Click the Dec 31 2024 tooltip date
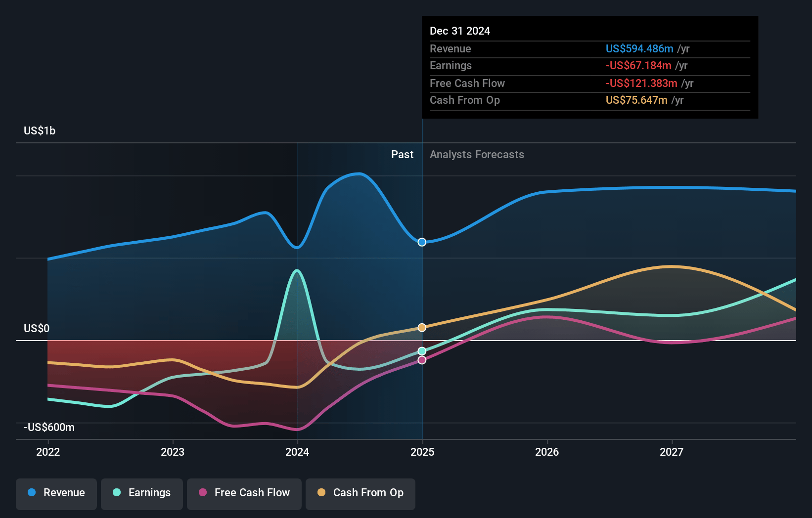 coord(460,31)
